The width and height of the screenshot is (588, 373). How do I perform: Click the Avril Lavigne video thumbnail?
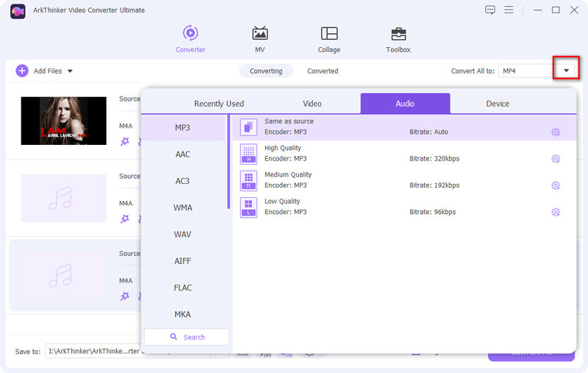pos(64,121)
